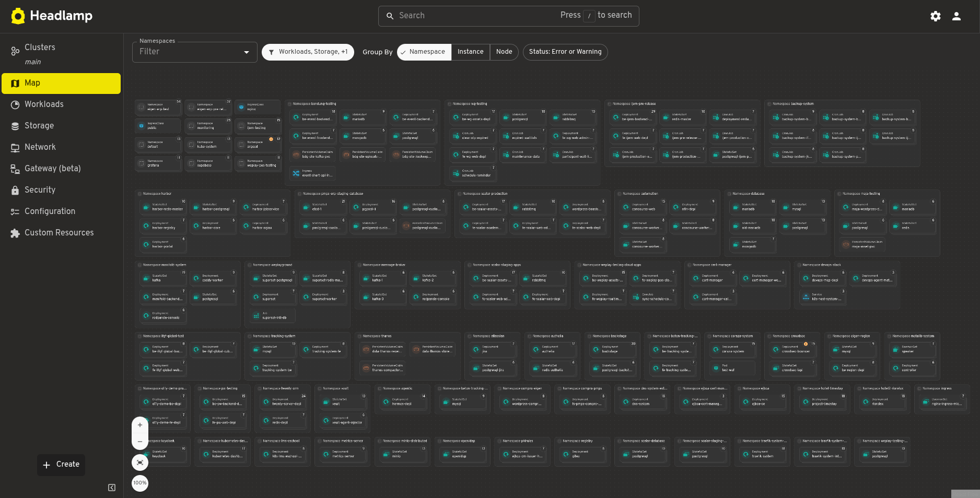Open the Clusters sidebar icon
Image resolution: width=980 pixels, height=498 pixels.
[15, 51]
